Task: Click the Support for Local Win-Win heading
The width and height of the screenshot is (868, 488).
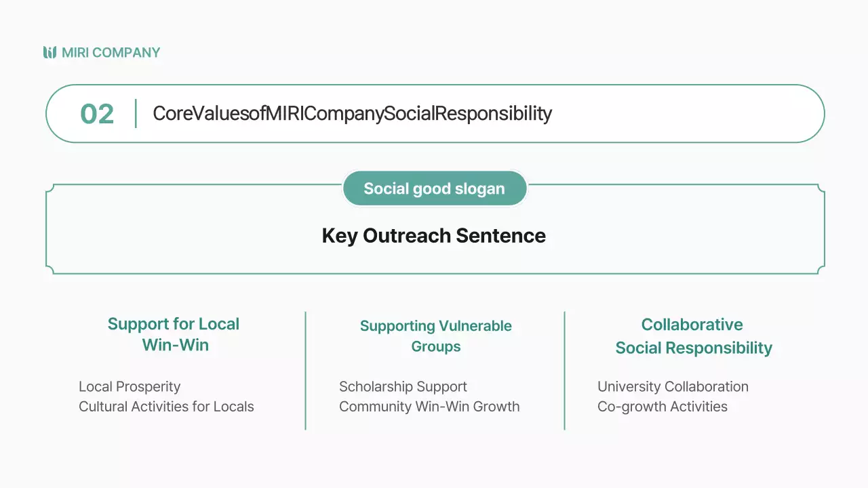Action: (174, 334)
